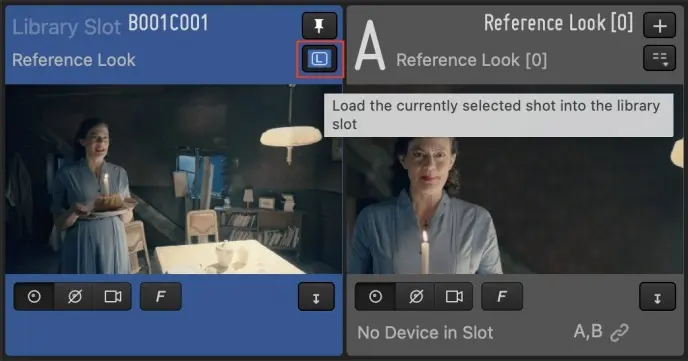Click Reference Look [0] subtitle beside letter A
The image size is (688, 361).
coord(471,60)
